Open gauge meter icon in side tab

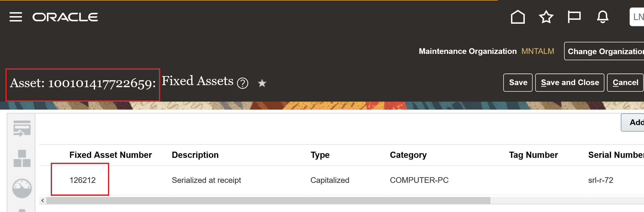click(x=22, y=188)
